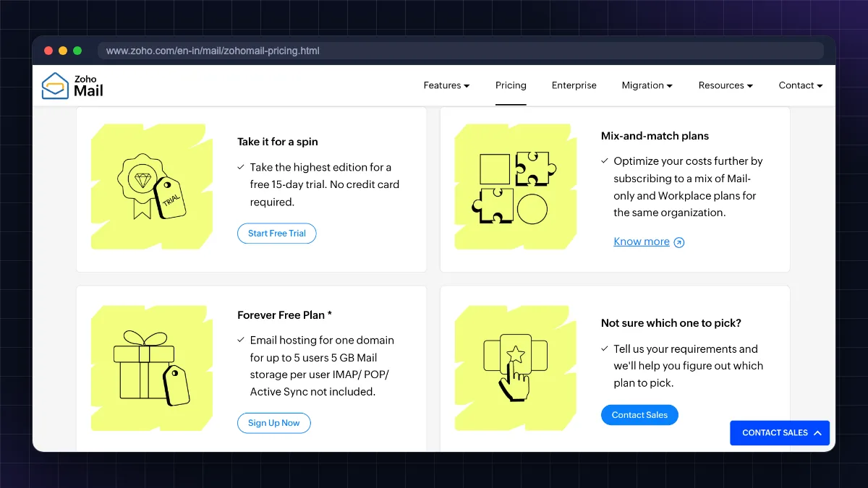Open the Features dropdown menu
Screen dimensions: 868x488
pyautogui.click(x=446, y=85)
